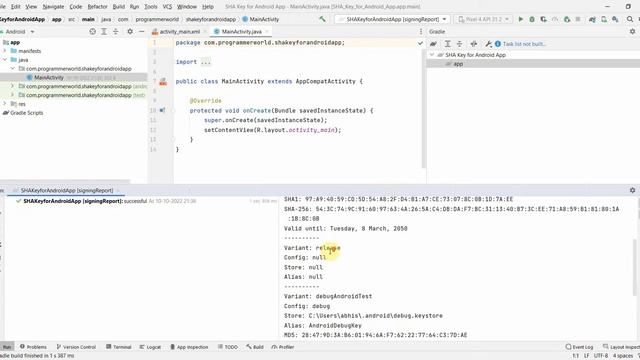This screenshot has height=360, width=640.
Task: Click editor tabs more options icon
Action: pos(421,31)
